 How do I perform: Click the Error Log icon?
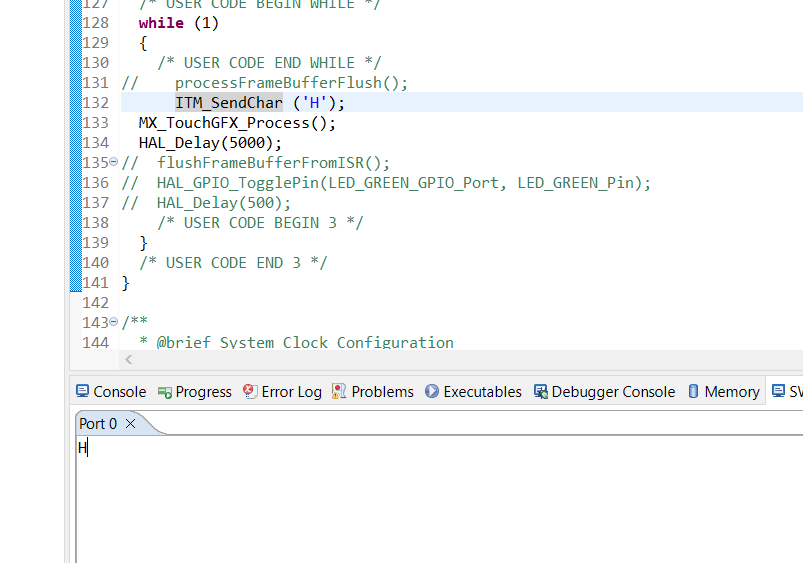click(x=249, y=391)
